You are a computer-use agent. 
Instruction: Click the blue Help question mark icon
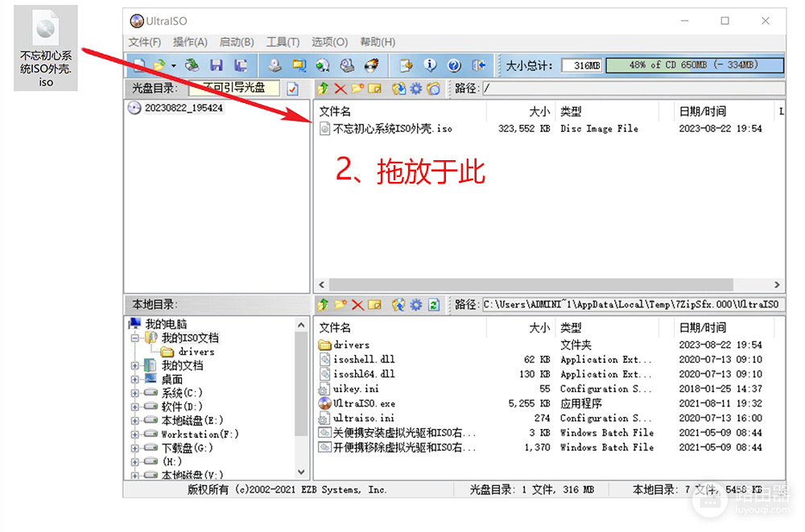pos(454,65)
